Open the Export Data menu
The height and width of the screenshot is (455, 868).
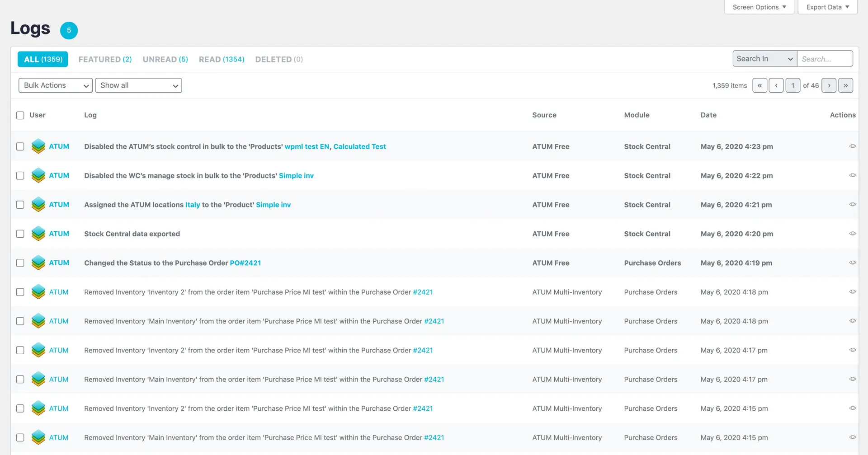click(827, 7)
